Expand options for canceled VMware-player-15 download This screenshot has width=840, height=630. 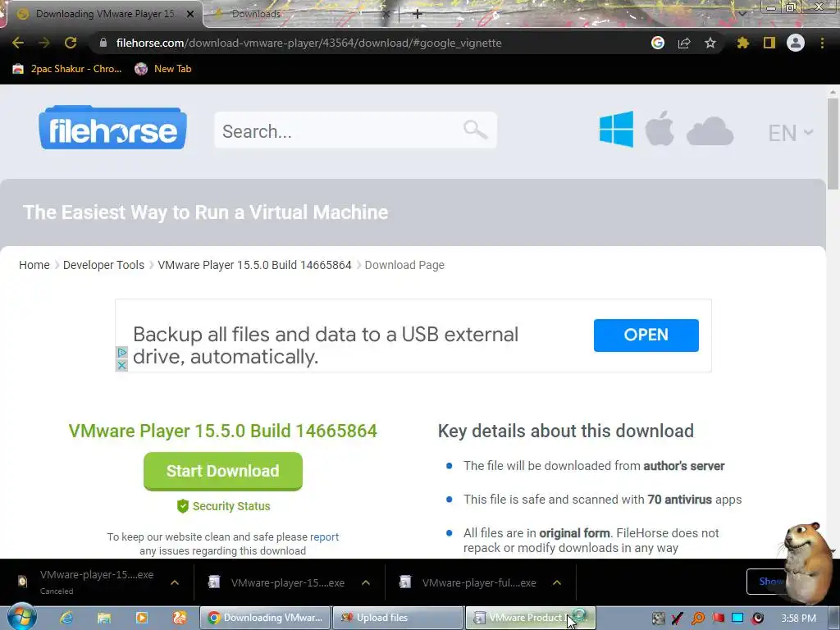pyautogui.click(x=175, y=582)
